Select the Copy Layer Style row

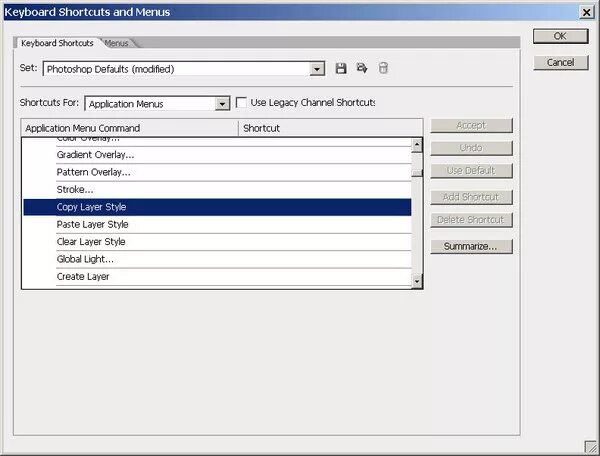click(x=217, y=207)
